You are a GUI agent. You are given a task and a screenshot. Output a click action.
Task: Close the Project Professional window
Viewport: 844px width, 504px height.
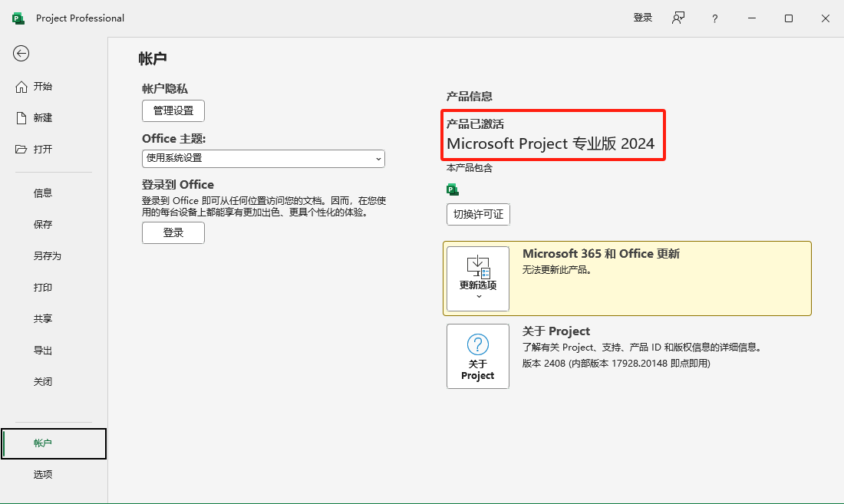pyautogui.click(x=825, y=18)
